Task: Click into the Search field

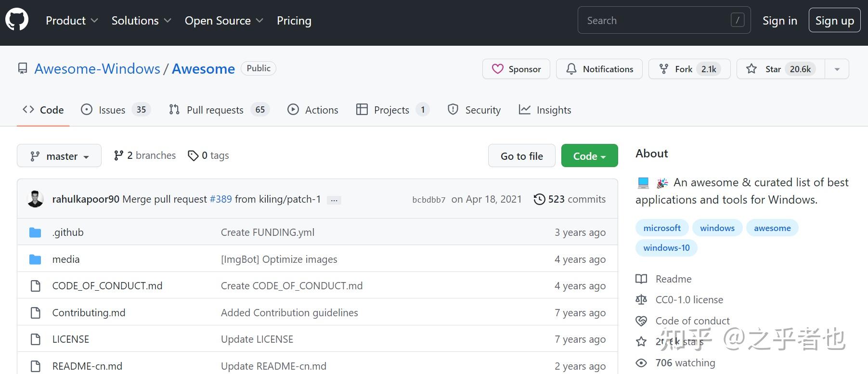Action: [657, 21]
